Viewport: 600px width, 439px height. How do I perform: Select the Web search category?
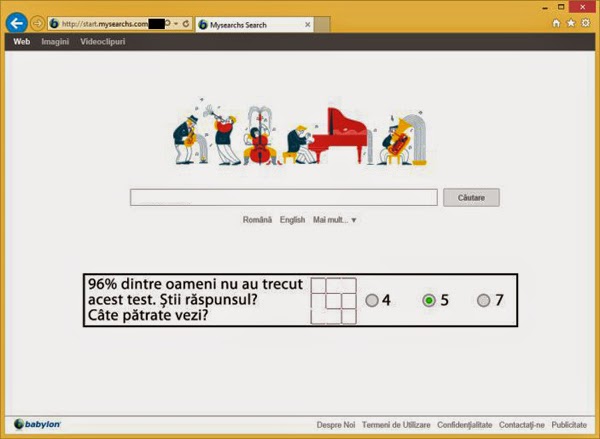coord(21,42)
